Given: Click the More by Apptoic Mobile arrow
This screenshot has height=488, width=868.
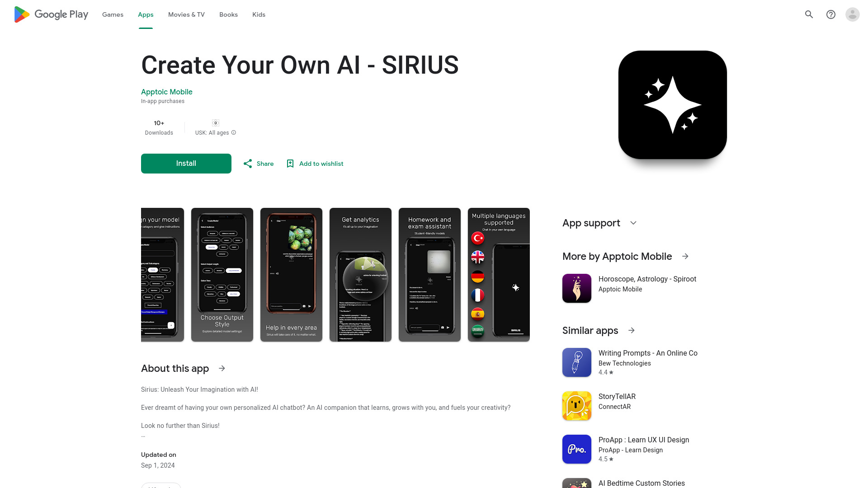Looking at the screenshot, I should pos(684,256).
